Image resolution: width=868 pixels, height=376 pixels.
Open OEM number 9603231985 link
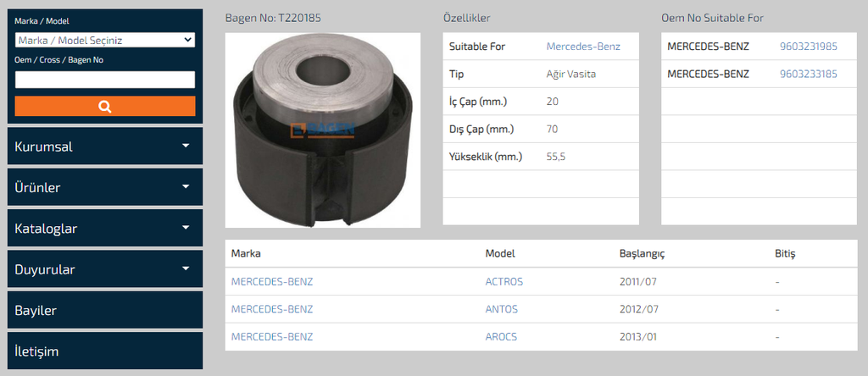tap(808, 47)
